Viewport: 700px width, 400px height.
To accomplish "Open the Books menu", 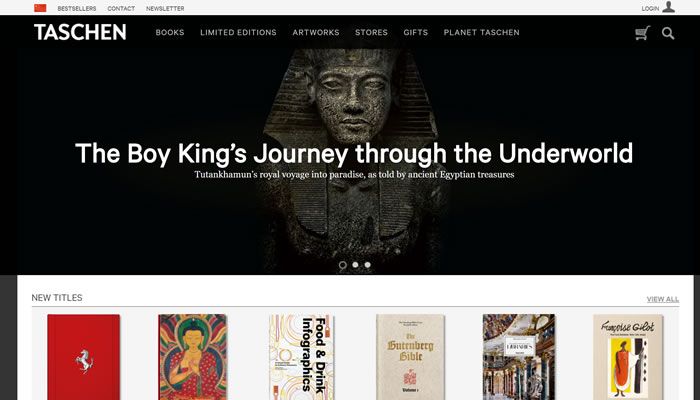I will pyautogui.click(x=170, y=33).
